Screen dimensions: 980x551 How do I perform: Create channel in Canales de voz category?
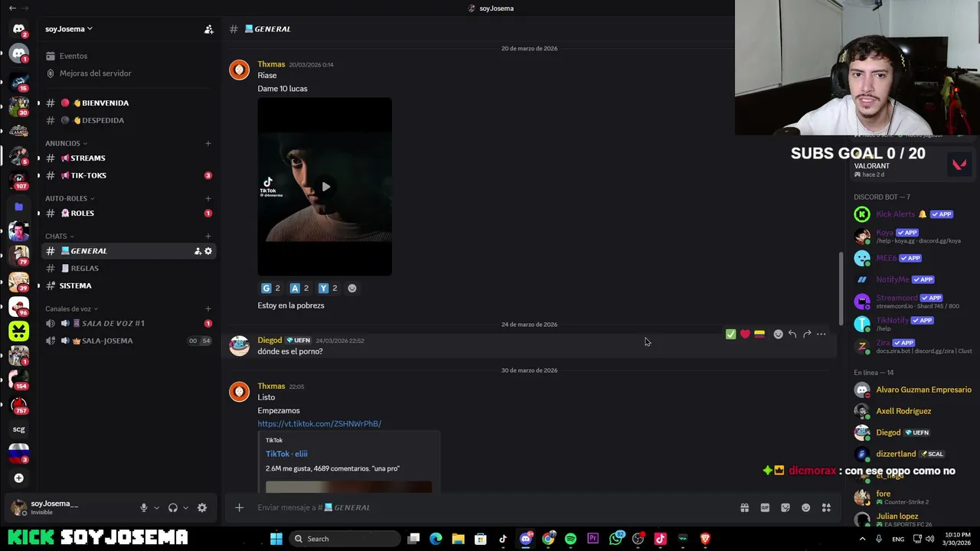(x=208, y=308)
